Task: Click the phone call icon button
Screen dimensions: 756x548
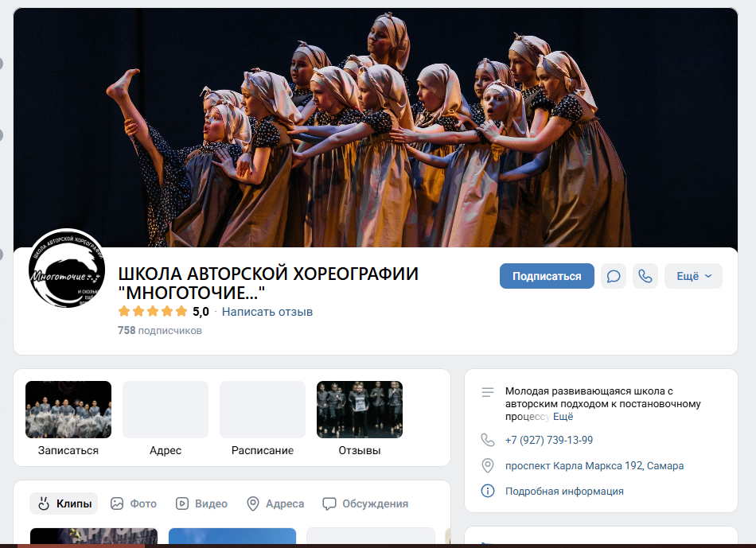Action: 645,276
